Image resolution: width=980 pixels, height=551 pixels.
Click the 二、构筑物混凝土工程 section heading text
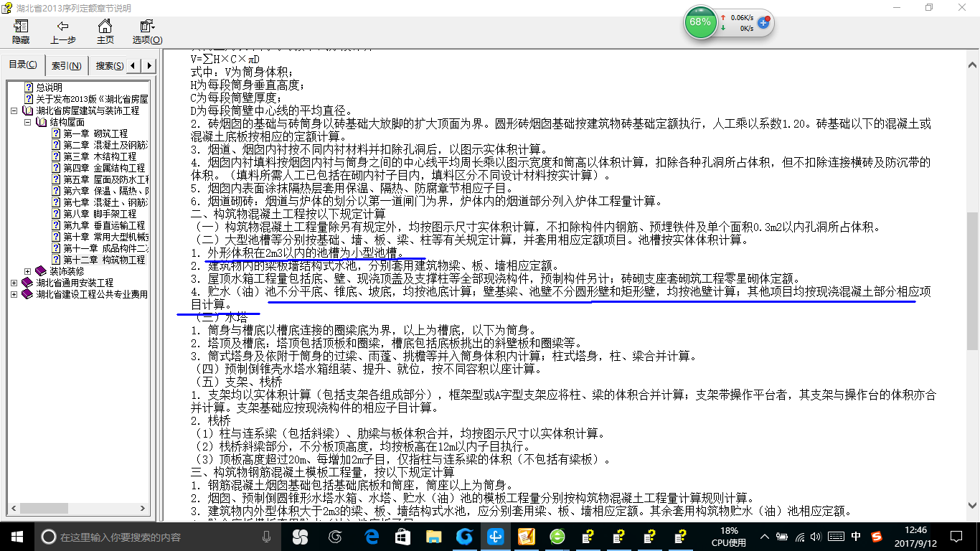coord(288,214)
